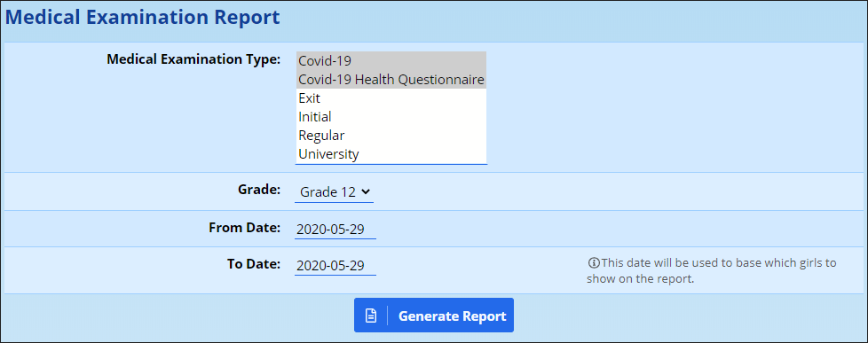This screenshot has width=868, height=343.
Task: Select Covid-19 in the examination type list
Action: coord(391,61)
